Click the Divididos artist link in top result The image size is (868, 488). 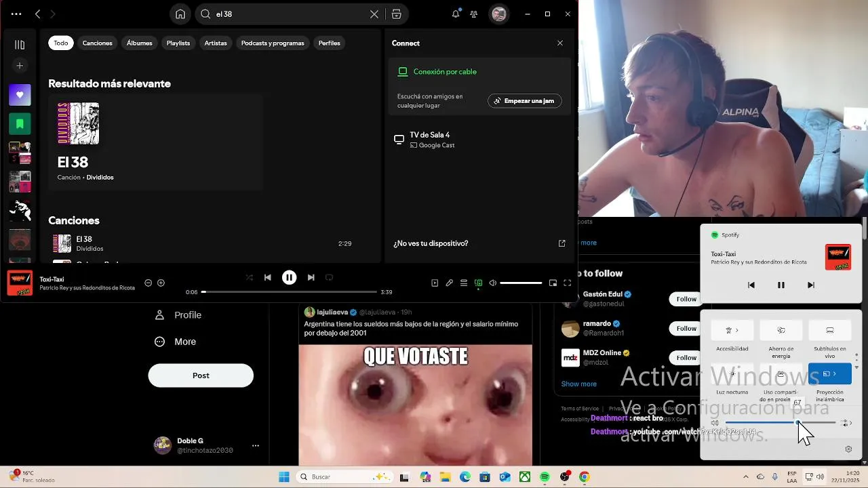pyautogui.click(x=100, y=178)
